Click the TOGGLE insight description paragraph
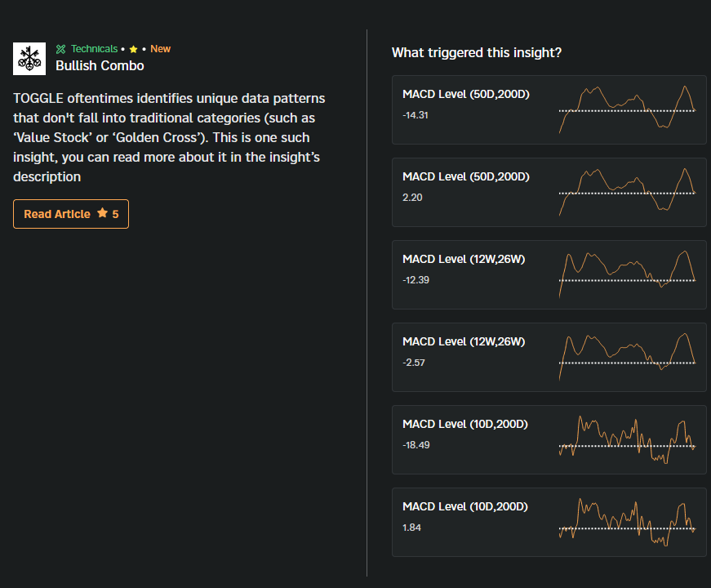 (x=169, y=137)
